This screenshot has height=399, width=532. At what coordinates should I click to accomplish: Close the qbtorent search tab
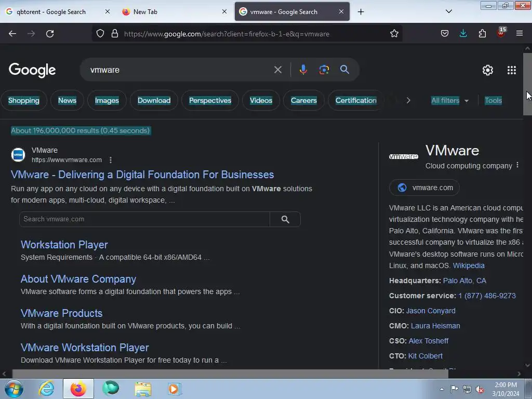(x=108, y=11)
